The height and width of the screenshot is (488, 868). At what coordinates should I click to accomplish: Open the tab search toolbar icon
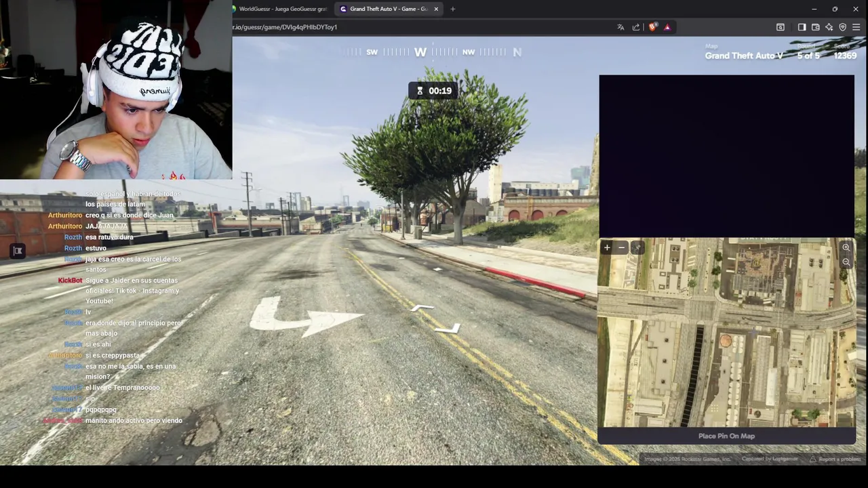pos(781,27)
